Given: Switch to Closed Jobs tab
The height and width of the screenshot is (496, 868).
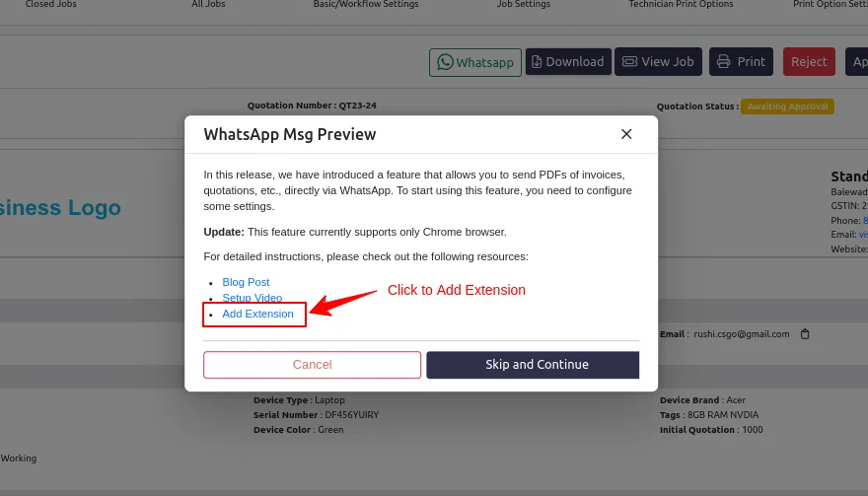Looking at the screenshot, I should tap(51, 4).
